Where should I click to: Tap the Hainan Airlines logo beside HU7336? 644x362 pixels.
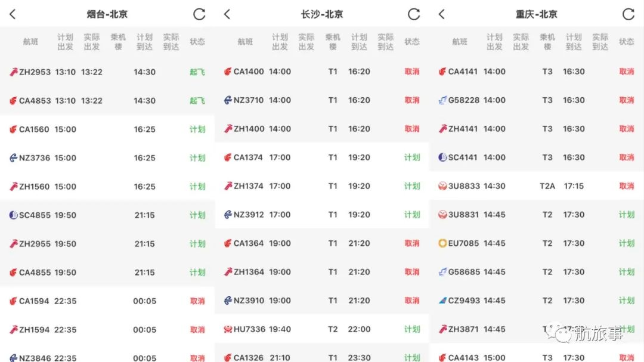coord(228,329)
